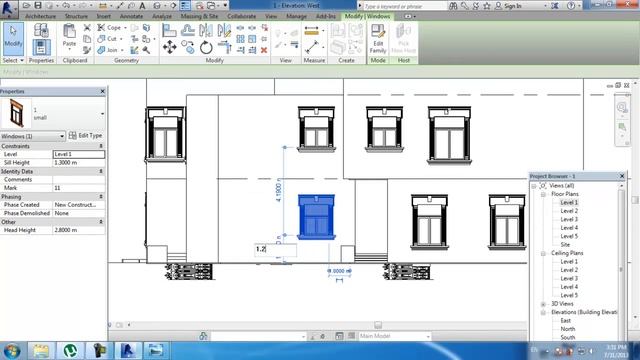
Task: Collapse the Phasing section
Action: click(x=101, y=197)
